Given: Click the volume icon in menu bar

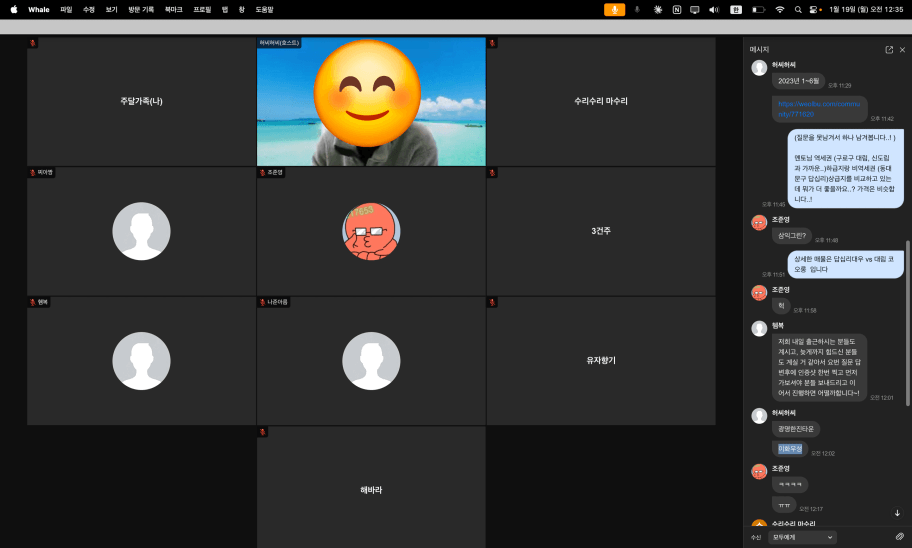Looking at the screenshot, I should 714,9.
